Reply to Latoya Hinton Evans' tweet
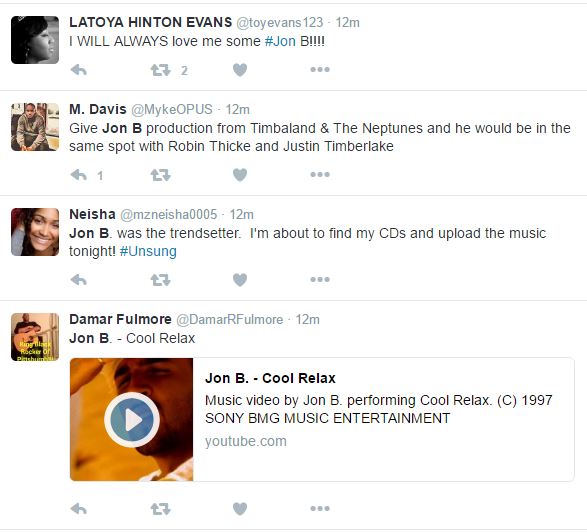The image size is (587, 532). tap(79, 70)
